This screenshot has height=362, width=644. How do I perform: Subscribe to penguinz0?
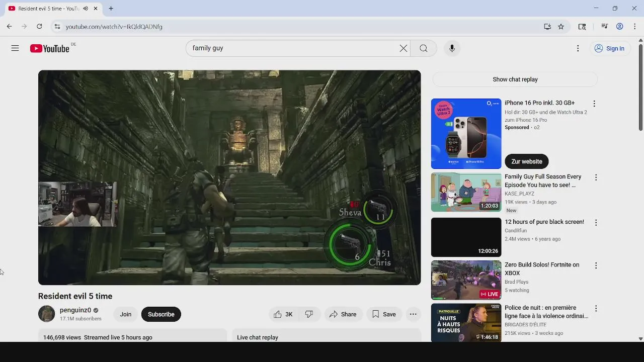point(161,314)
